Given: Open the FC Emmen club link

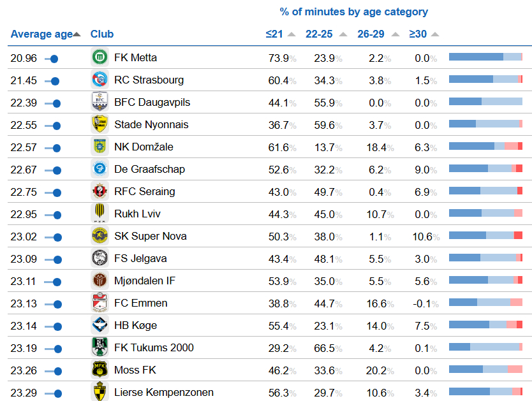Looking at the screenshot, I should 140,303.
